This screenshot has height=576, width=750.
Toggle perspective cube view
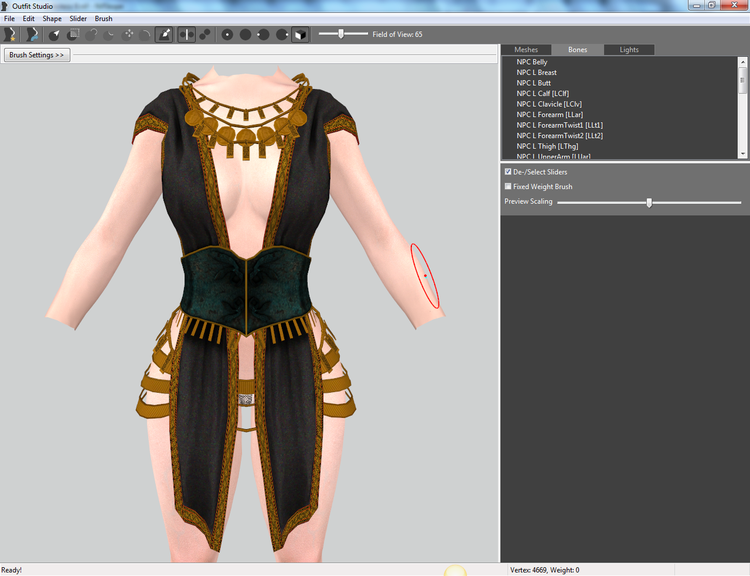point(300,34)
